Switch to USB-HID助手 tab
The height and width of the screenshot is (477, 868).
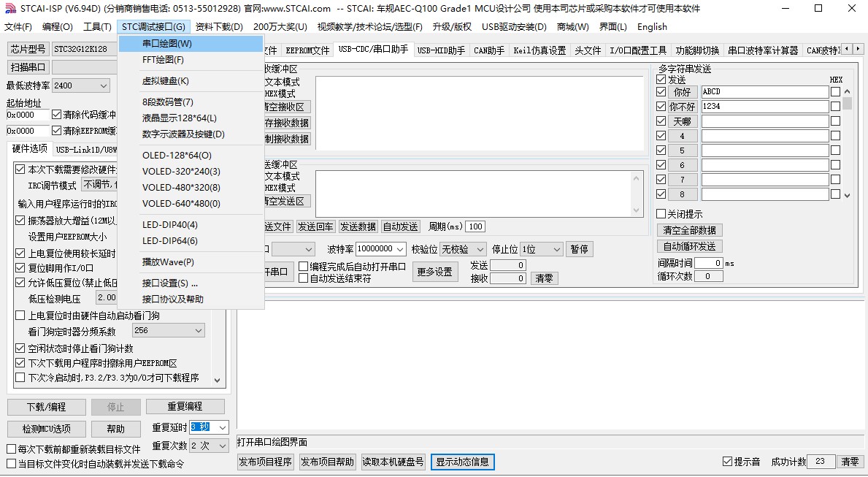point(441,50)
